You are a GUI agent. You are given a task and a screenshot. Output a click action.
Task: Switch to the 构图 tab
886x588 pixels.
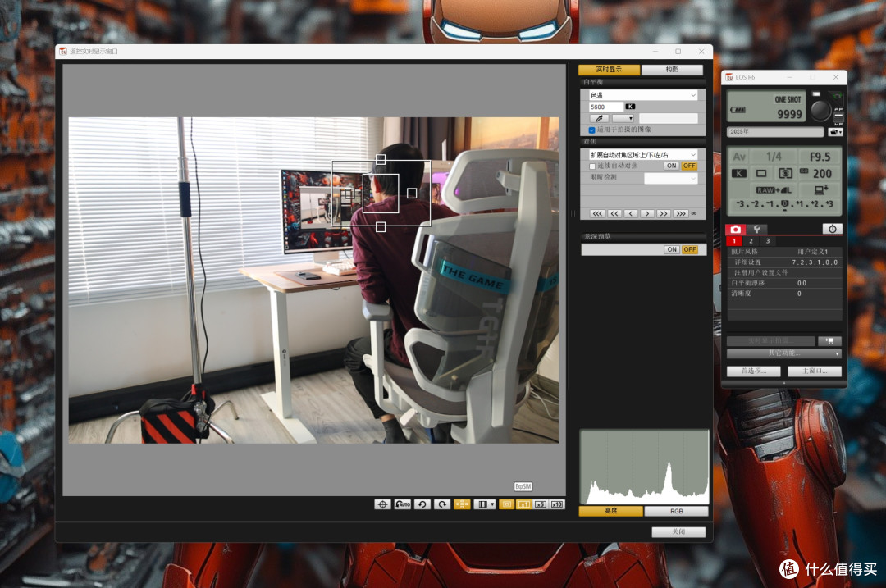[673, 70]
